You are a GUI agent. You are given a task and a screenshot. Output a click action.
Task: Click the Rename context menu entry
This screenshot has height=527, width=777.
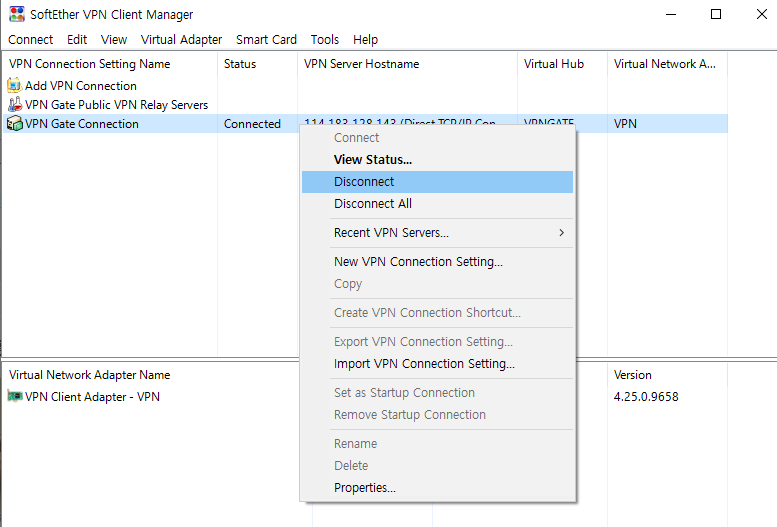(437, 443)
